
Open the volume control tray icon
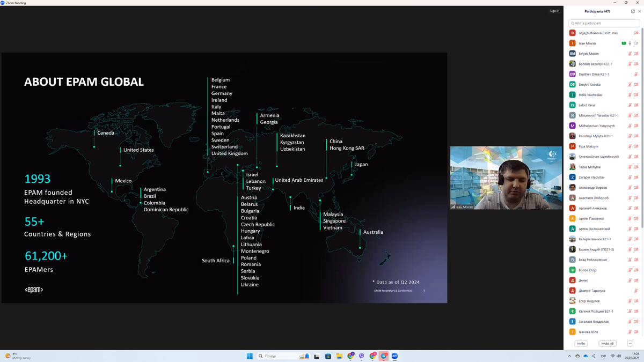click(619, 356)
